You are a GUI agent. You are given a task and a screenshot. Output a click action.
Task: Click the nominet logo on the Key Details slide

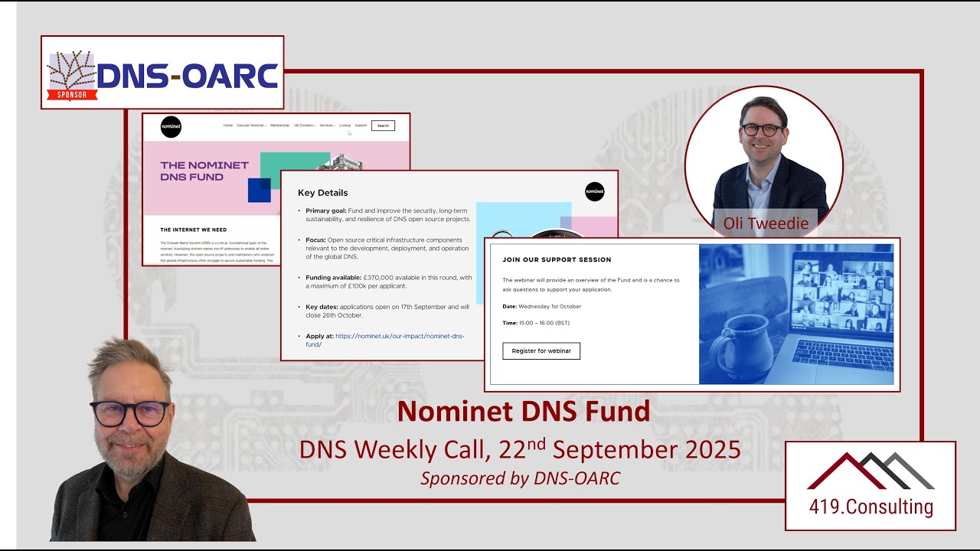[x=595, y=191]
